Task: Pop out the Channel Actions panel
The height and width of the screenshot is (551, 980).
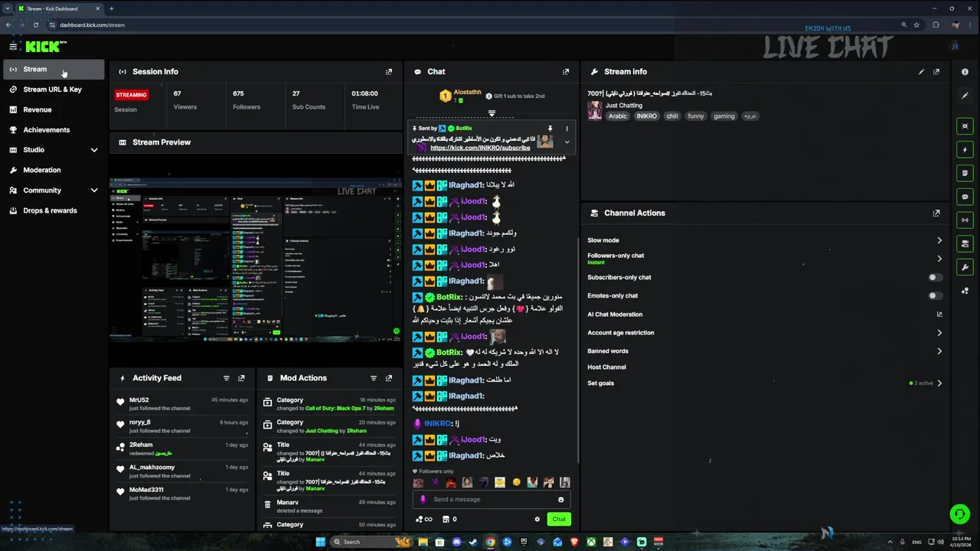Action: pyautogui.click(x=936, y=214)
